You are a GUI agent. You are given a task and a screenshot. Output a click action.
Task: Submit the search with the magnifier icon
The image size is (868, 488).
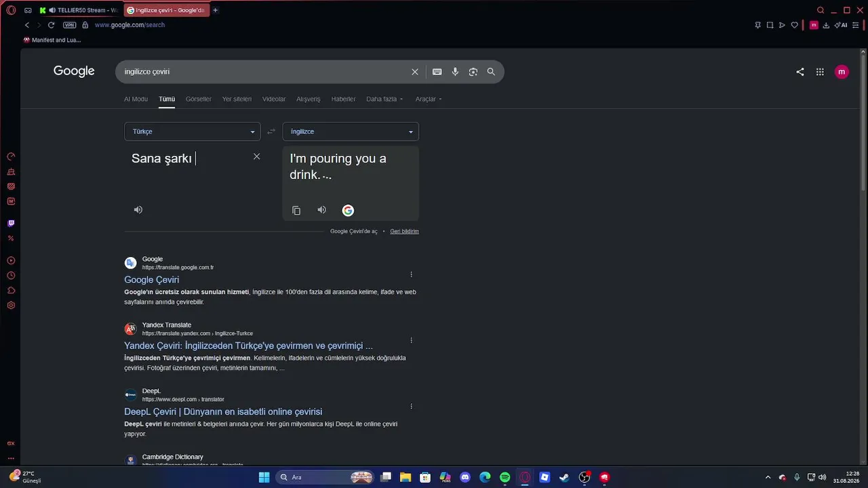(x=491, y=72)
